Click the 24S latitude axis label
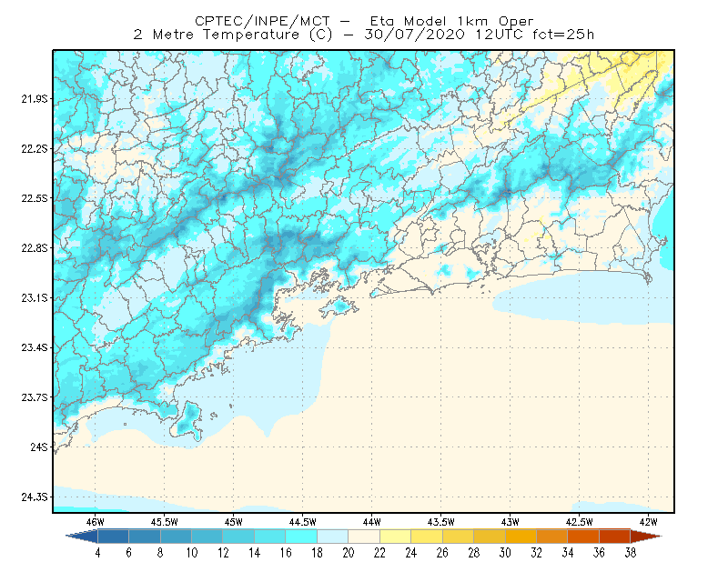This screenshot has height=562, width=728. click(39, 447)
